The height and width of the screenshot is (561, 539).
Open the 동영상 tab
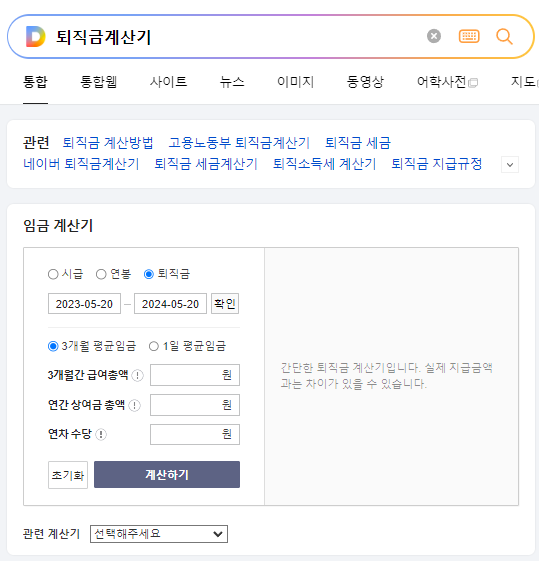coord(365,82)
